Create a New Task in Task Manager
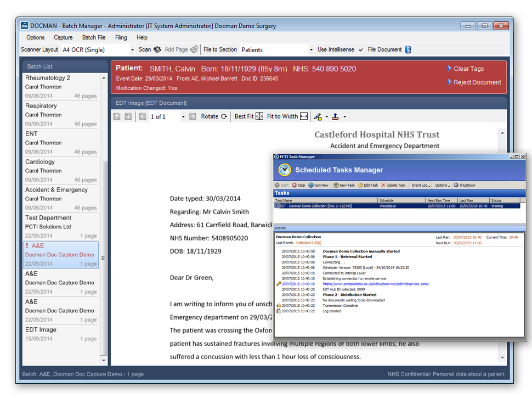 [x=344, y=186]
